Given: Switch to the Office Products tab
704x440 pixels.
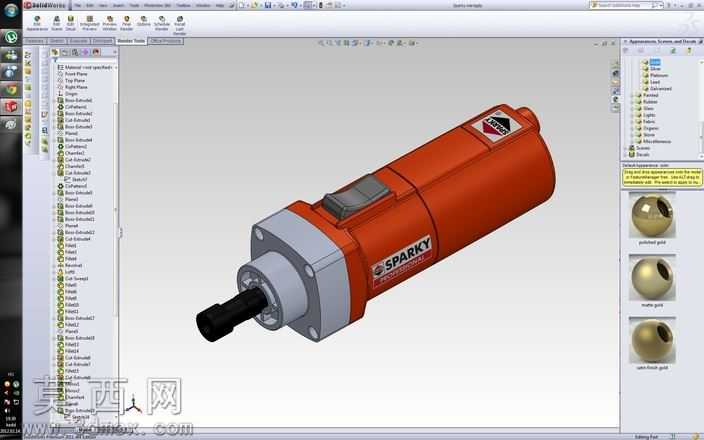Looking at the screenshot, I should tap(166, 41).
